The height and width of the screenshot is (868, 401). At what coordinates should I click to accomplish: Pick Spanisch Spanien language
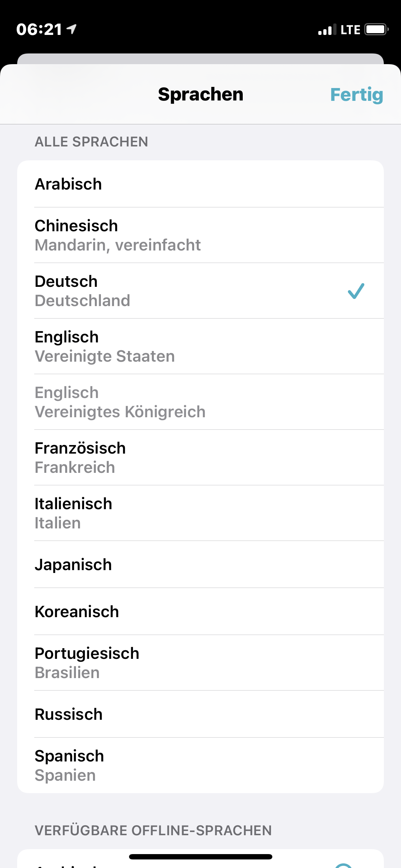[200, 765]
